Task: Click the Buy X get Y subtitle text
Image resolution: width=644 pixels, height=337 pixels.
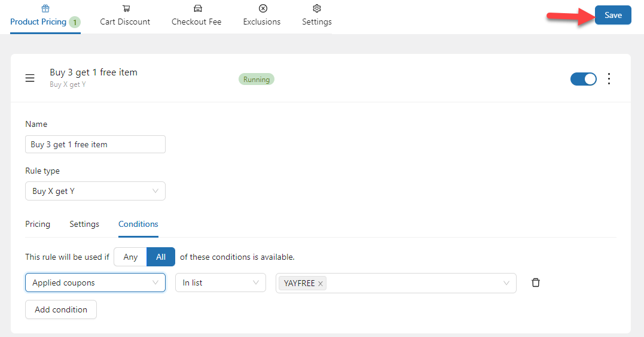Action: 68,84
